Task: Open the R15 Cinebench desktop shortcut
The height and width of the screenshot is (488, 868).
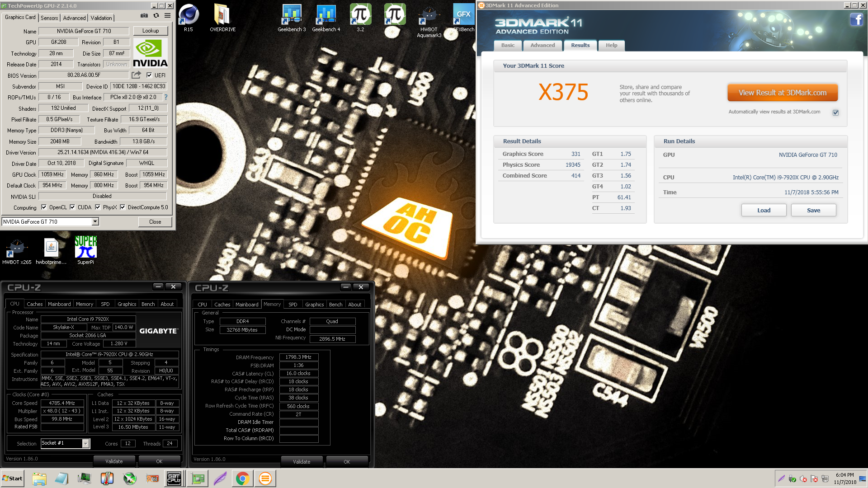Action: [189, 17]
